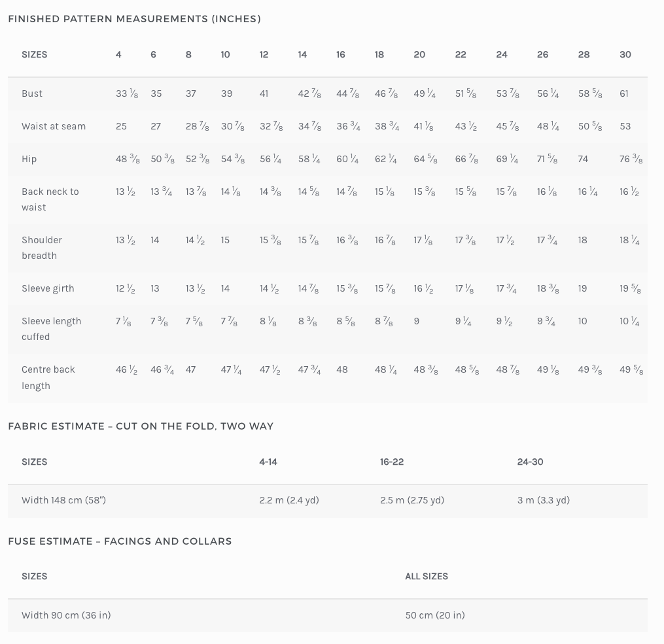This screenshot has height=644, width=664.
Task: Click the bust value 61 for size 30
Action: click(x=624, y=93)
